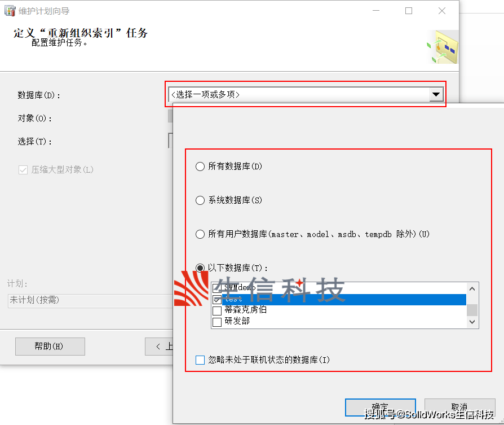Click the 未计划(按需) schedule field
This screenshot has width=504, height=425.
[x=90, y=301]
